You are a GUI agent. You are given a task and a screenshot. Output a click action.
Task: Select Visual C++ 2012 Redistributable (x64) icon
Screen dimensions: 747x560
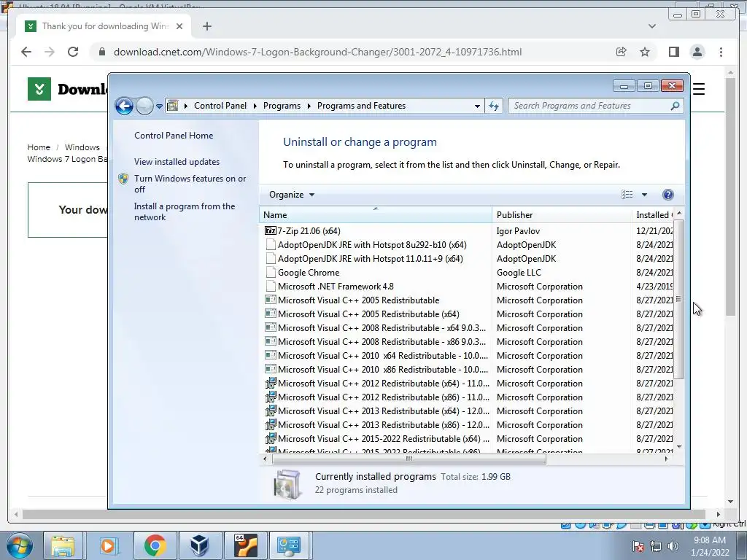coord(271,383)
